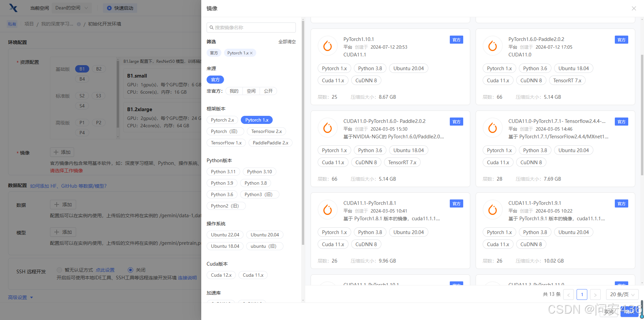This screenshot has width=644, height=320.
Task: Toggle the Cuda 11.x filter
Action: (x=253, y=275)
